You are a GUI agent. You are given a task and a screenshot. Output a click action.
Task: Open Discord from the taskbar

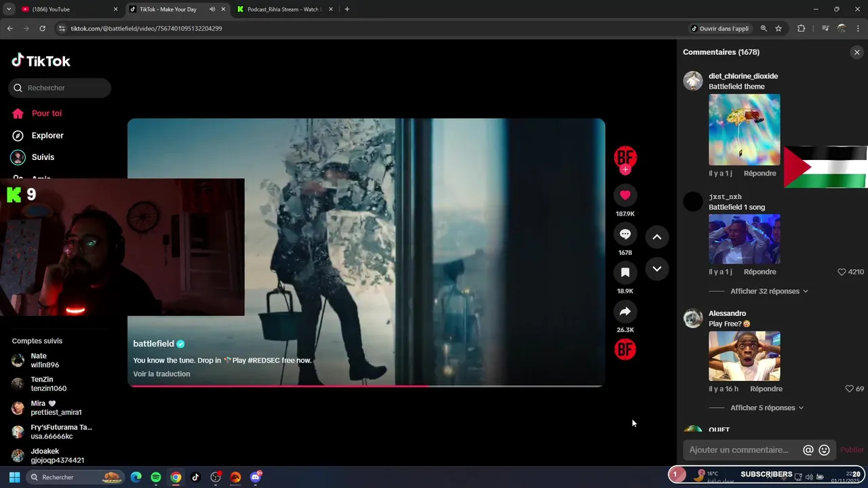coord(256,477)
